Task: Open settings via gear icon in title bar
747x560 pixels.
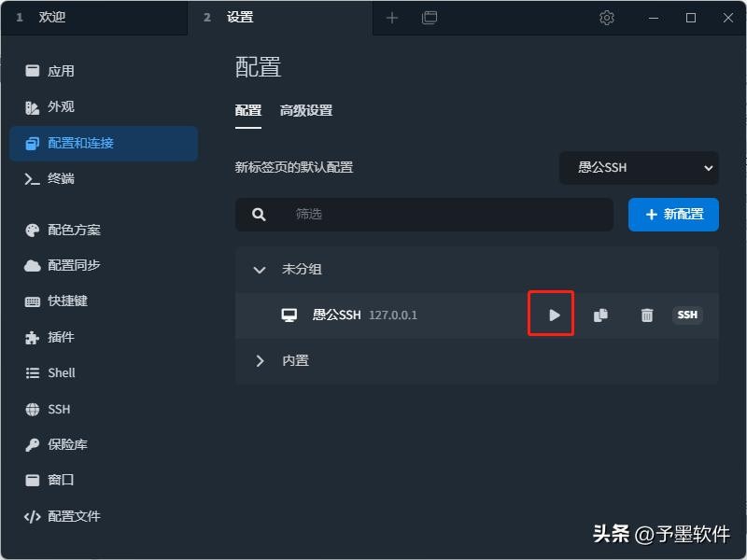Action: (607, 18)
